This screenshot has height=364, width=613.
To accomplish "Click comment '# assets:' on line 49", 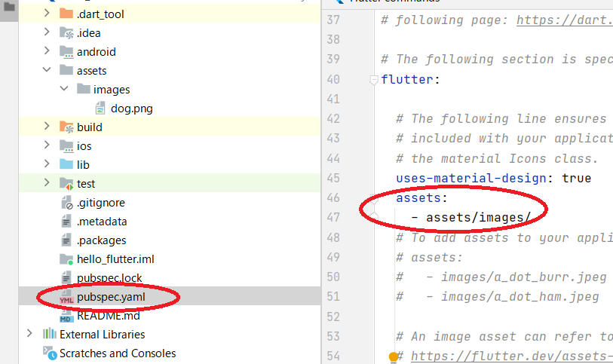I will [x=429, y=258].
